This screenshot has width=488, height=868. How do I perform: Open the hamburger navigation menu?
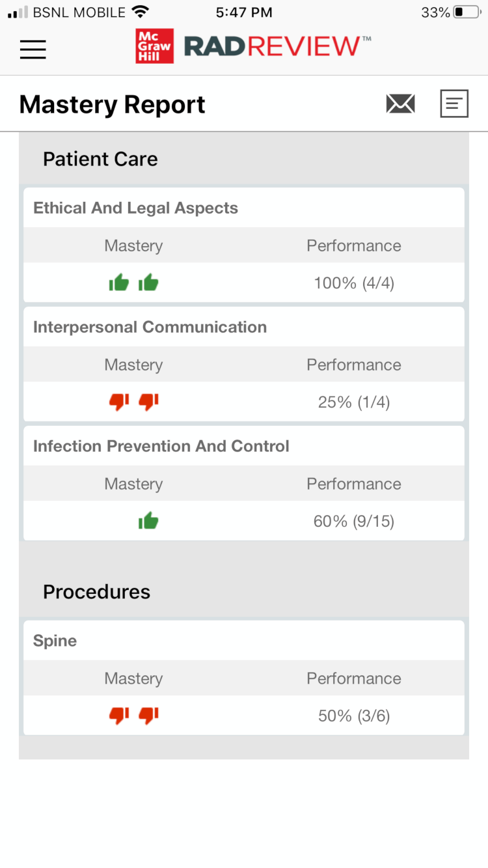coord(33,49)
